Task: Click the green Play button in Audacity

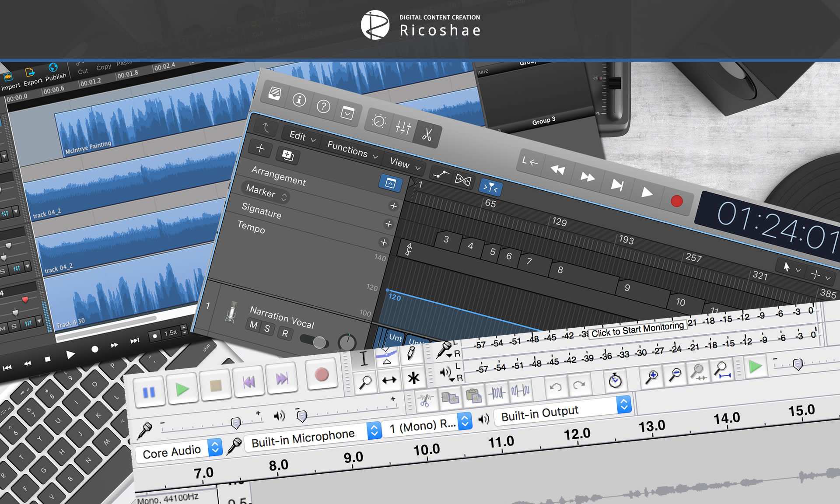Action: [x=182, y=388]
